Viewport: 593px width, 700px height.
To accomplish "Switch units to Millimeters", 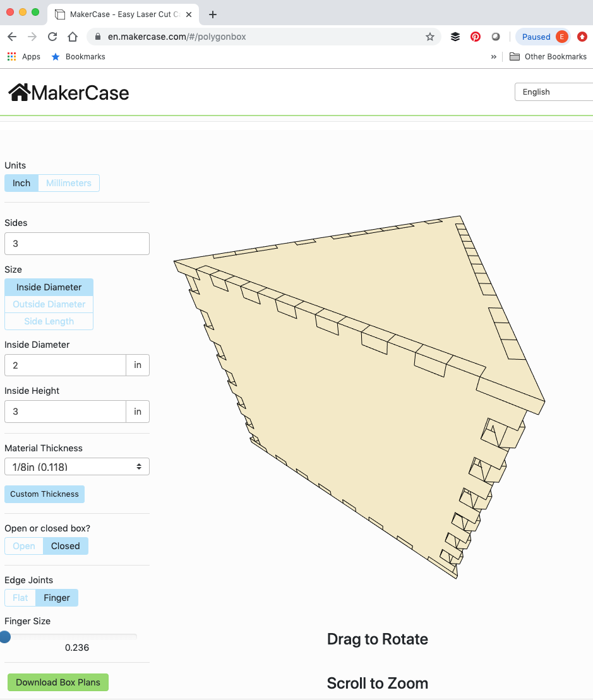I will tap(68, 182).
